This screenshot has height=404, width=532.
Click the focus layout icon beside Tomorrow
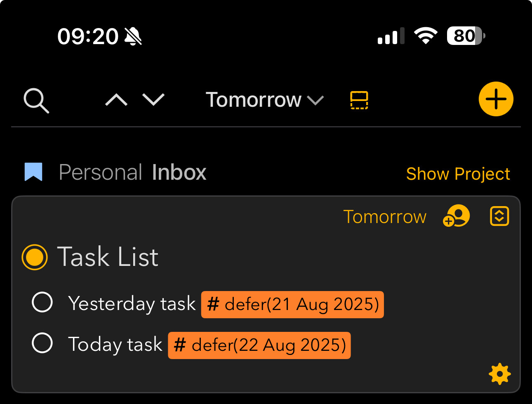pyautogui.click(x=359, y=100)
